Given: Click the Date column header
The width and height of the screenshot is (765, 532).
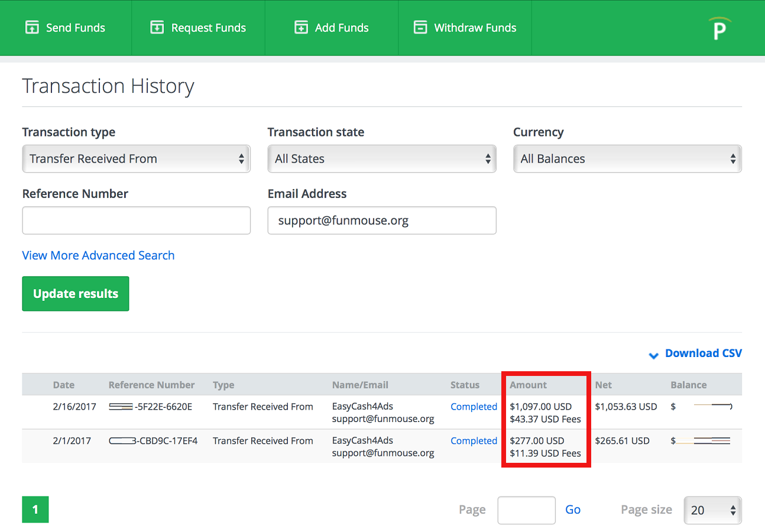Looking at the screenshot, I should point(64,385).
